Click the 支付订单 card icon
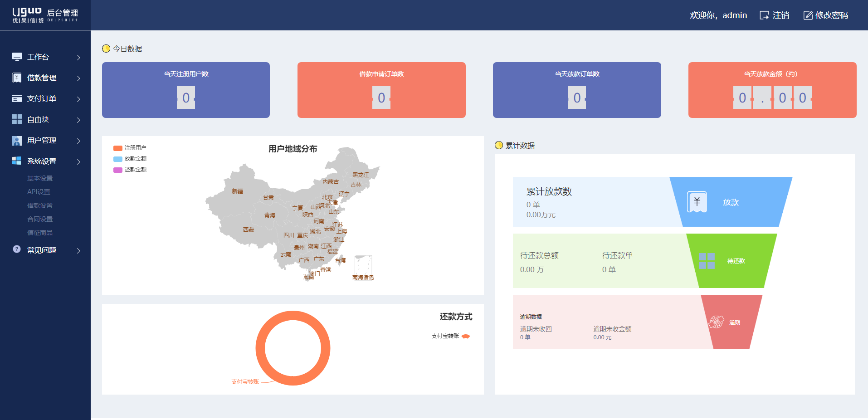Image resolution: width=868 pixels, height=420 pixels. click(17, 99)
